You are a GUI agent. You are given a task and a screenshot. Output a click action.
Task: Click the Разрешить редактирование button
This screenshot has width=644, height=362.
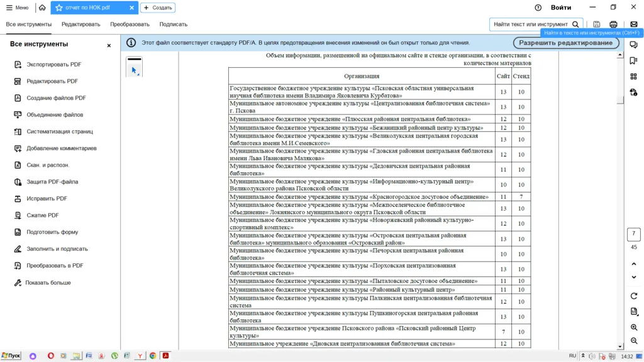[565, 43]
